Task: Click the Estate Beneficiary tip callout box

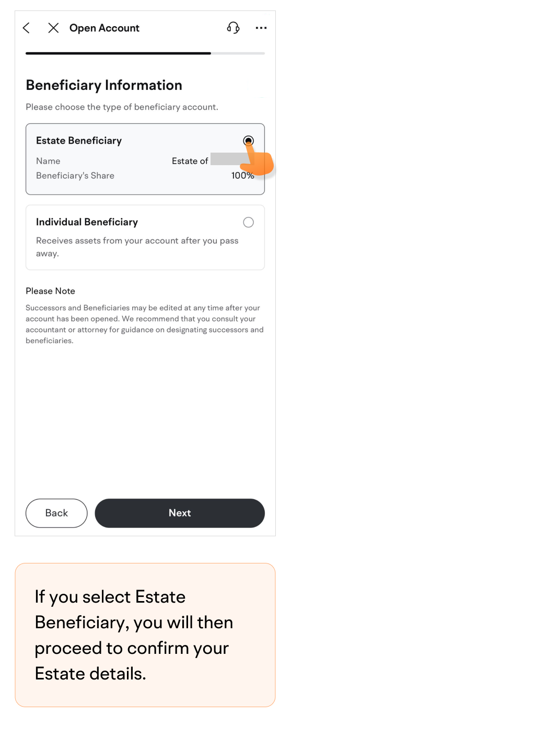Action: (145, 635)
